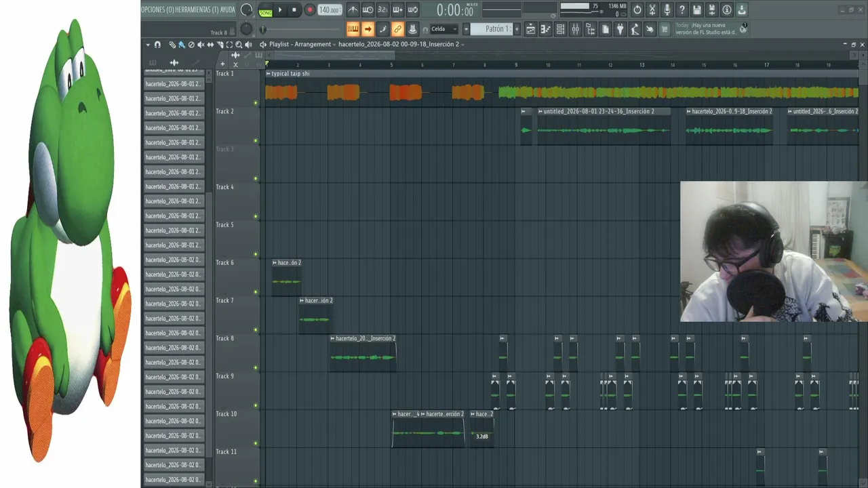Open the Celda snap dropdown

coord(444,29)
